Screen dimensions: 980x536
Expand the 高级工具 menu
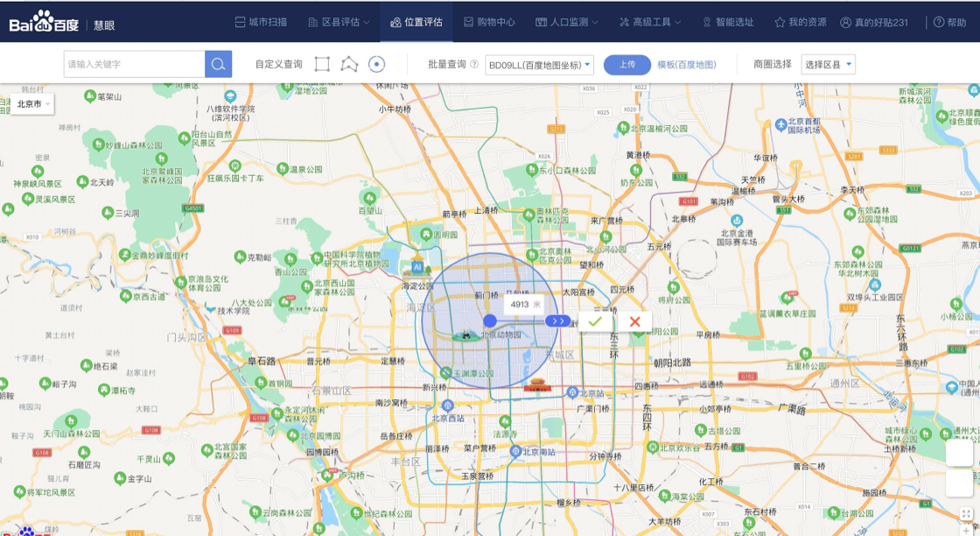pyautogui.click(x=650, y=22)
